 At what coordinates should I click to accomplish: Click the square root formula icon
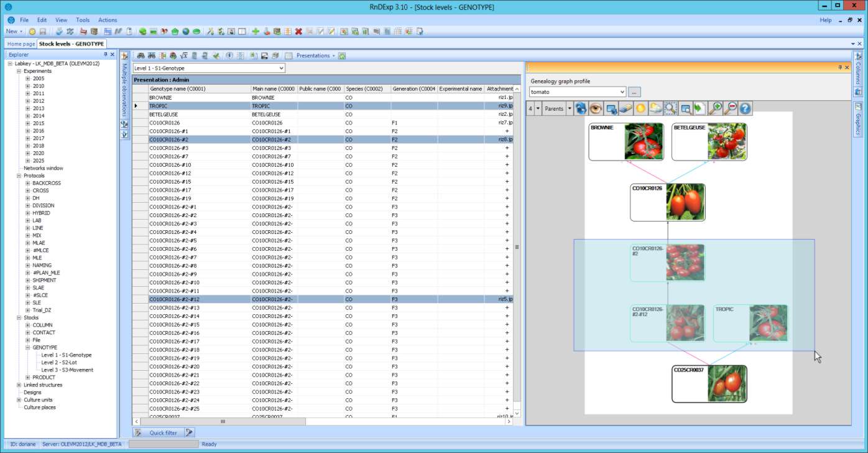click(x=184, y=55)
